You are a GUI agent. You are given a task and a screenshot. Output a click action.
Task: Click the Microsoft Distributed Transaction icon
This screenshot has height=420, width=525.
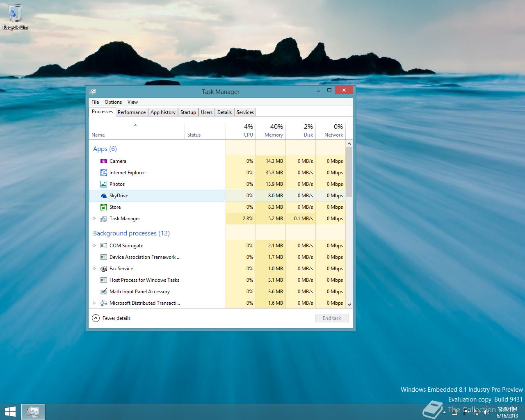pos(104,303)
